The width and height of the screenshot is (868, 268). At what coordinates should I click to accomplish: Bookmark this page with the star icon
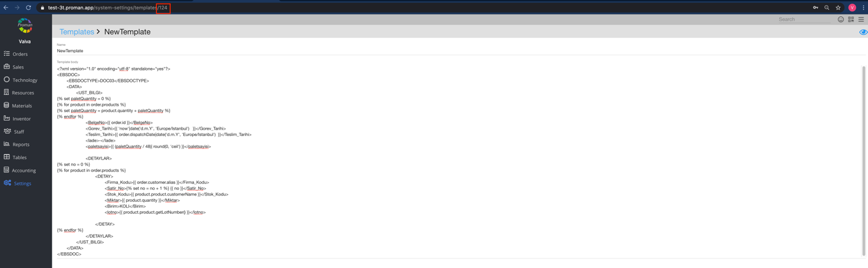point(838,8)
